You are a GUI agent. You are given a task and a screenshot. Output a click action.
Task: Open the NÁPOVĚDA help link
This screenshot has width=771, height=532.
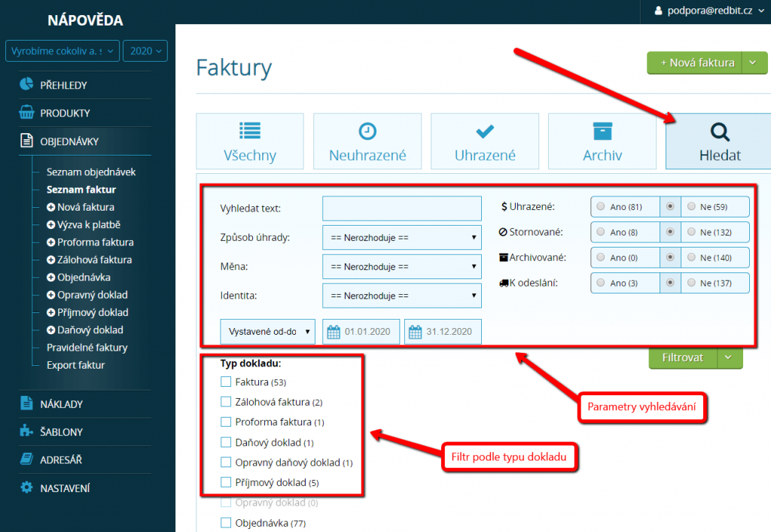coord(86,20)
